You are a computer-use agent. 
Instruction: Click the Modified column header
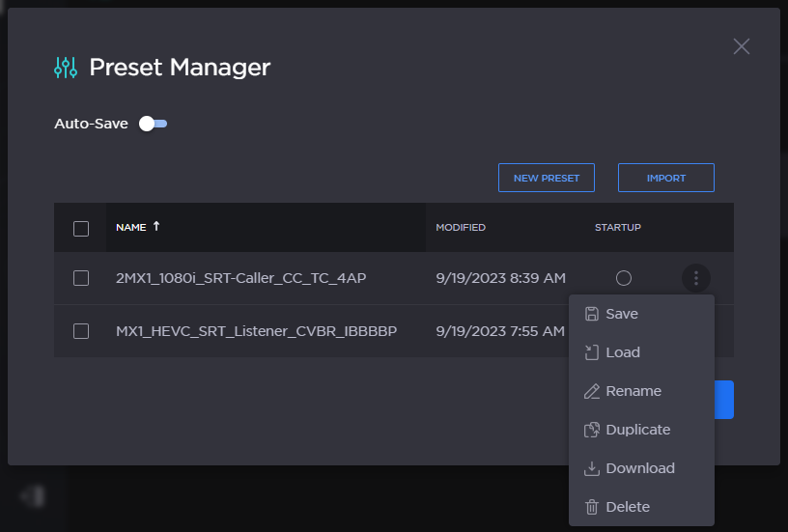click(x=461, y=228)
